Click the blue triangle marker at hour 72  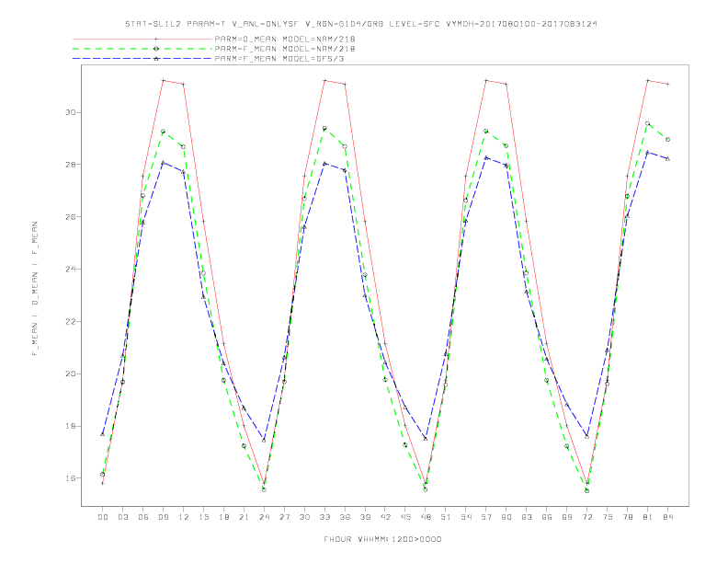(587, 437)
